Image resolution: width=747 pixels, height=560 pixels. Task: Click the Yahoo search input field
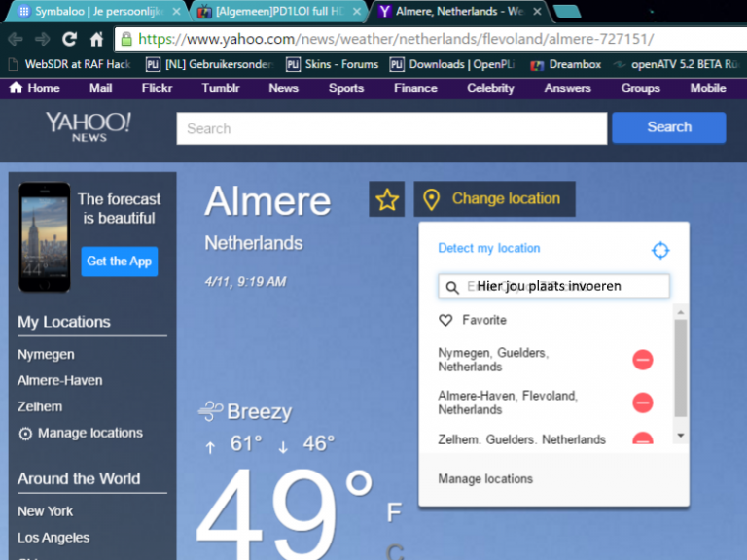[392, 128]
